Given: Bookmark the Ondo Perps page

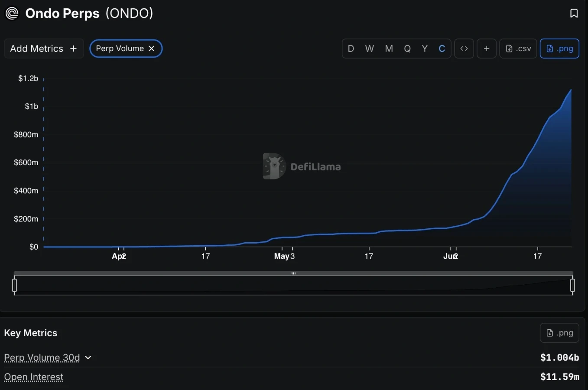Looking at the screenshot, I should [574, 13].
